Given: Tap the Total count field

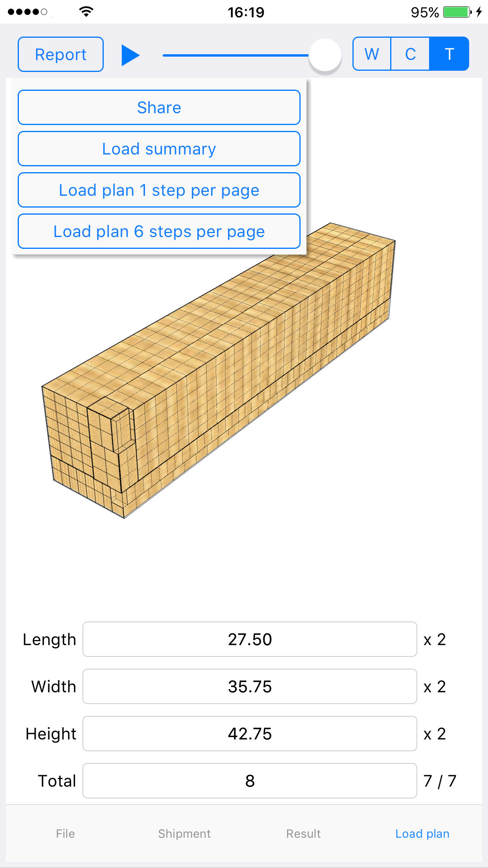Looking at the screenshot, I should pos(250,781).
